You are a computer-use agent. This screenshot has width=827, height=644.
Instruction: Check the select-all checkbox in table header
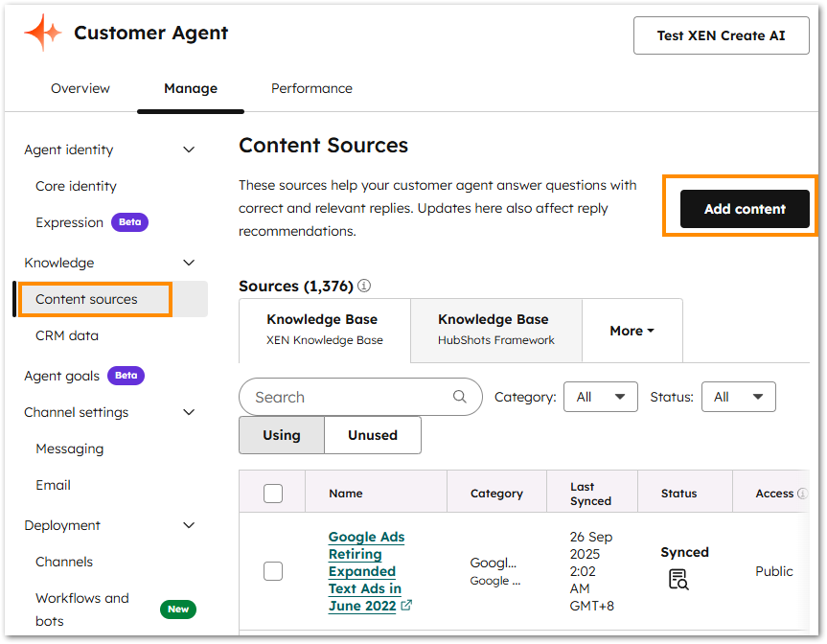272,493
